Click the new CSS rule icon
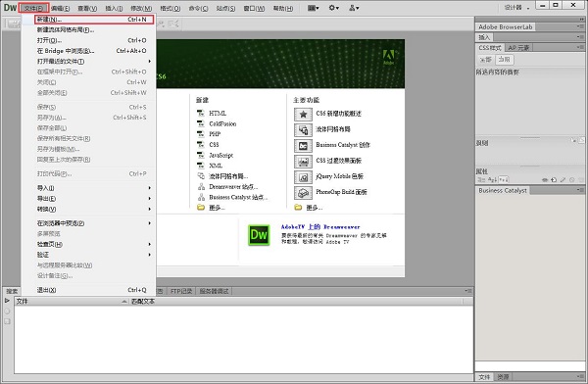The height and width of the screenshot is (384, 588). tap(554, 180)
